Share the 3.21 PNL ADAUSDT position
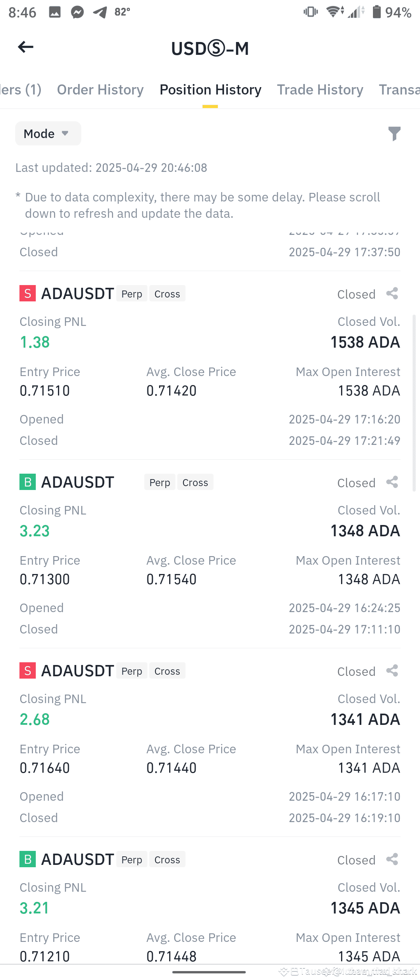Screen dimensions: 420x980 coord(392,859)
